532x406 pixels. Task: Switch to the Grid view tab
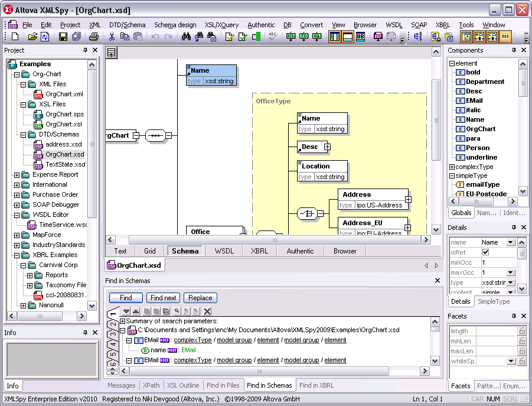[x=150, y=251]
